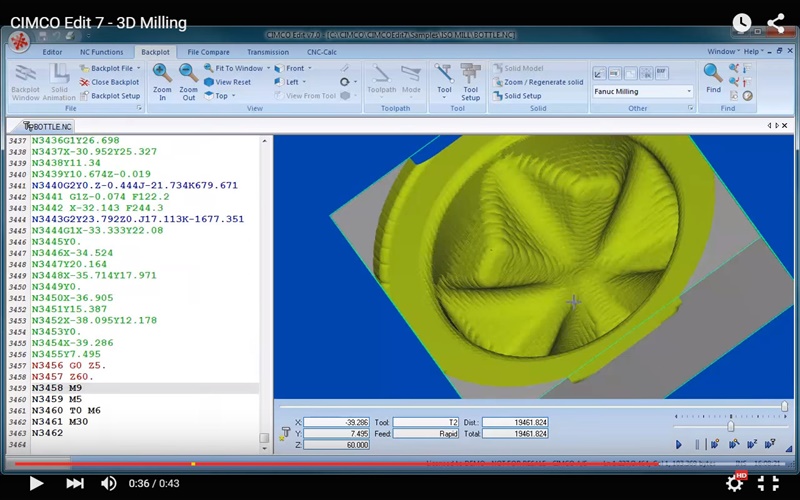Expand the Fit To Window dropdown arrow
Viewport: 800px width, 500px height.
pyautogui.click(x=267, y=68)
